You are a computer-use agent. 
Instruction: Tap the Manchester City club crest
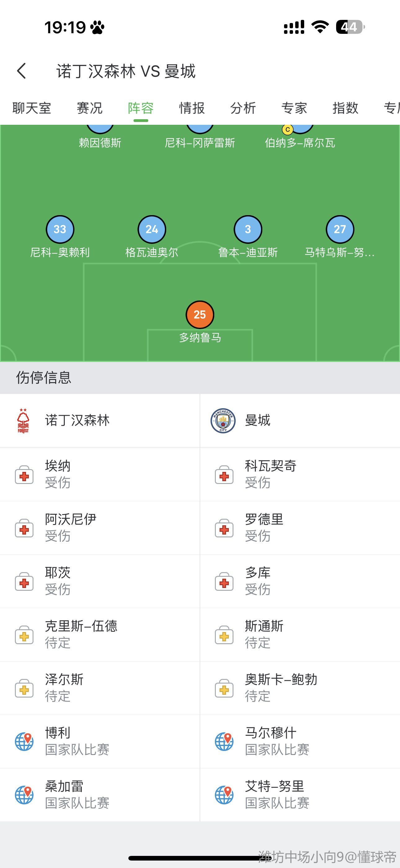223,421
